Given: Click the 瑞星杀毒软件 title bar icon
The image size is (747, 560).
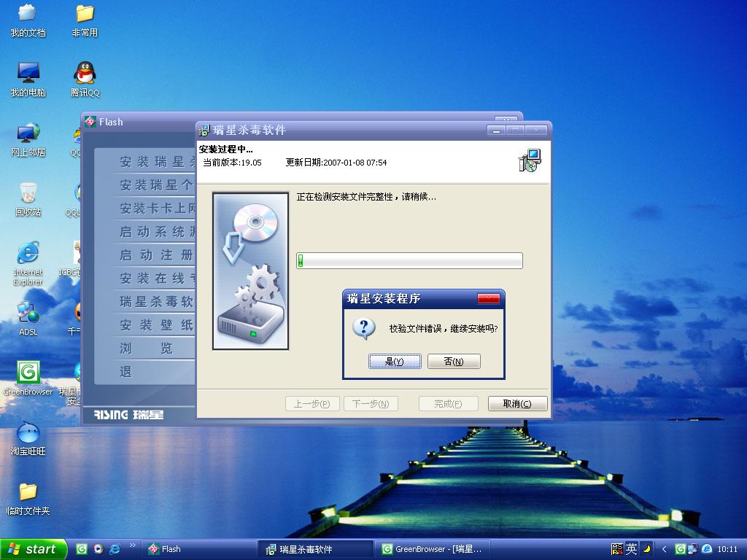Looking at the screenshot, I should click(204, 131).
